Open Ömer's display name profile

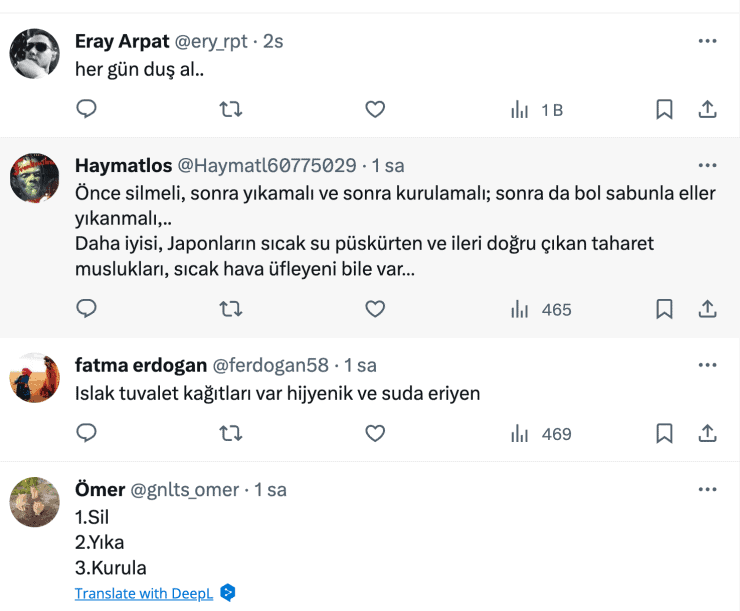[x=100, y=489]
